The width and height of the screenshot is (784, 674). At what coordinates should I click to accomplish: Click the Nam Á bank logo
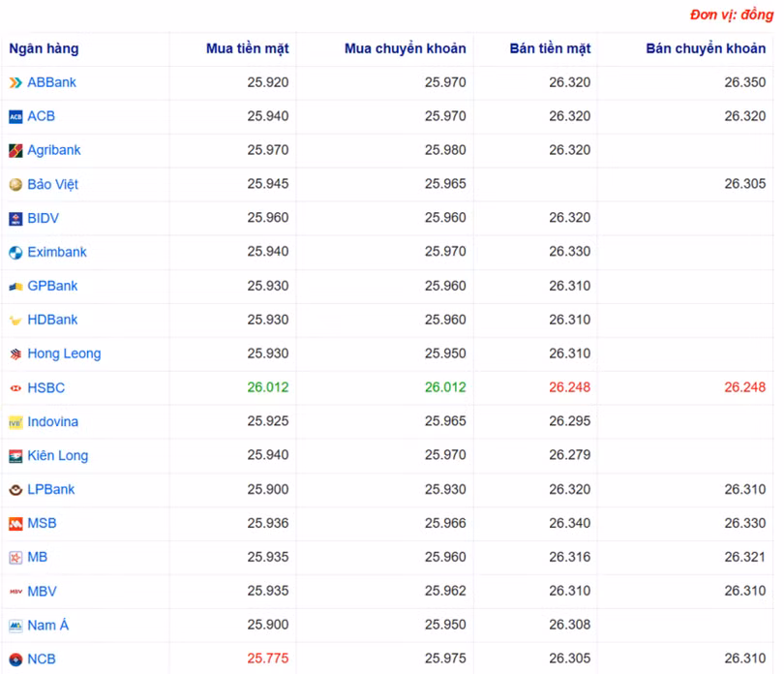pos(15,625)
